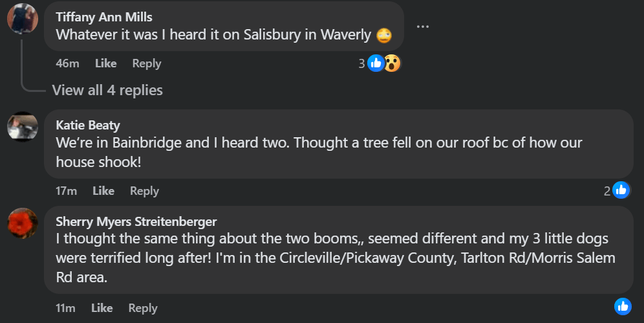Open Katie Beaty's profile name link
Viewport: 644px width, 323px height.
[x=88, y=125]
